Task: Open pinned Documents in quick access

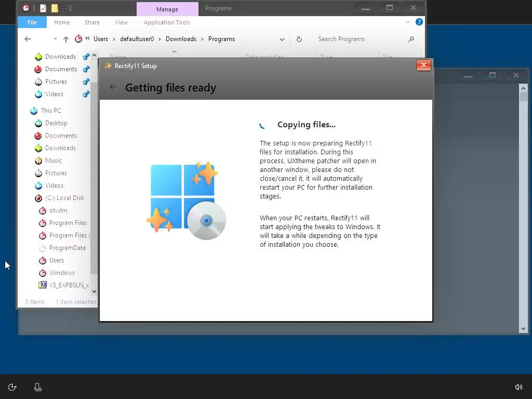Action: pos(61,69)
